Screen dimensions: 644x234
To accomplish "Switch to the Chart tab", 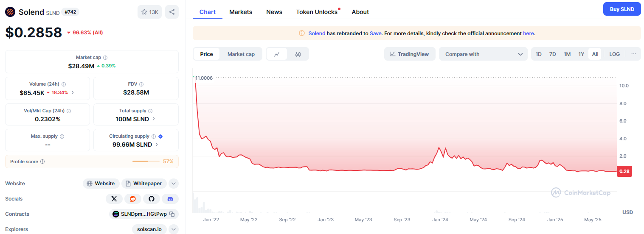I will 208,12.
